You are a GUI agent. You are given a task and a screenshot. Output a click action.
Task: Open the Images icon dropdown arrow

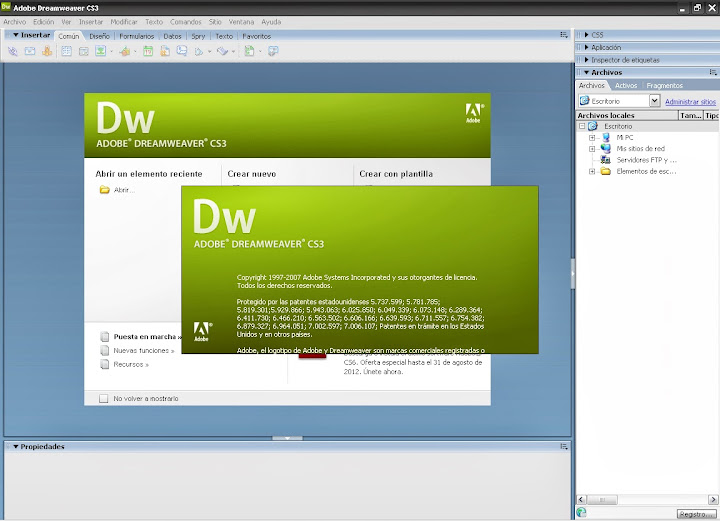click(111, 51)
